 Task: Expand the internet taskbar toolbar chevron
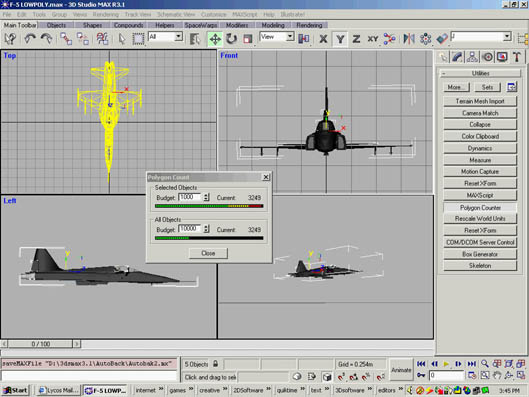pyautogui.click(x=161, y=390)
